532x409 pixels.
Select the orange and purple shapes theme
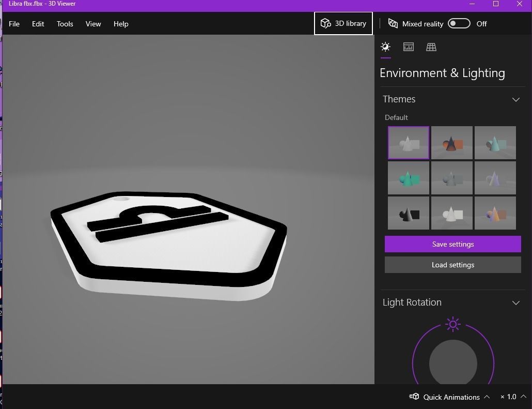(495, 213)
